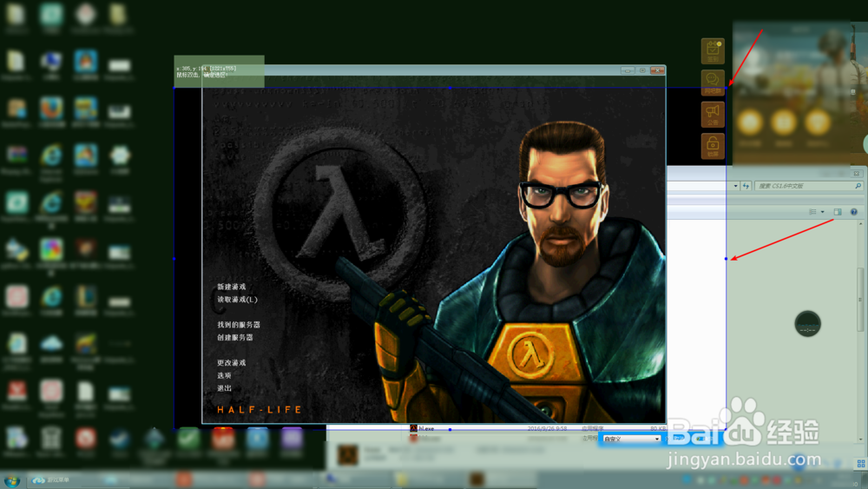Minimize the Half-Life game window
The height and width of the screenshot is (489, 868).
point(628,70)
